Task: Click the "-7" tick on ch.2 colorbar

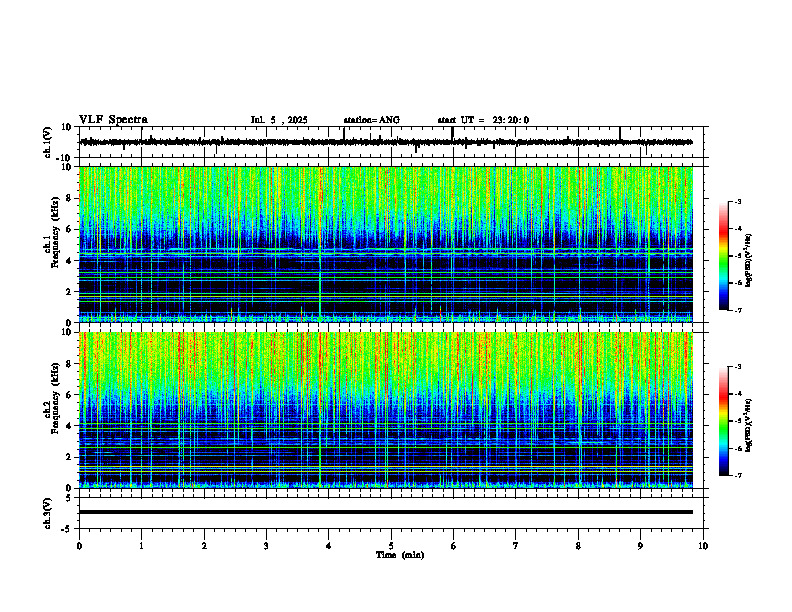Action: click(x=737, y=475)
